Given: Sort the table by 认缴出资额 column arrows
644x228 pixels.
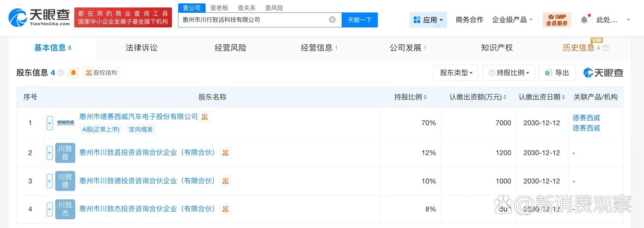Looking at the screenshot, I should (x=505, y=97).
